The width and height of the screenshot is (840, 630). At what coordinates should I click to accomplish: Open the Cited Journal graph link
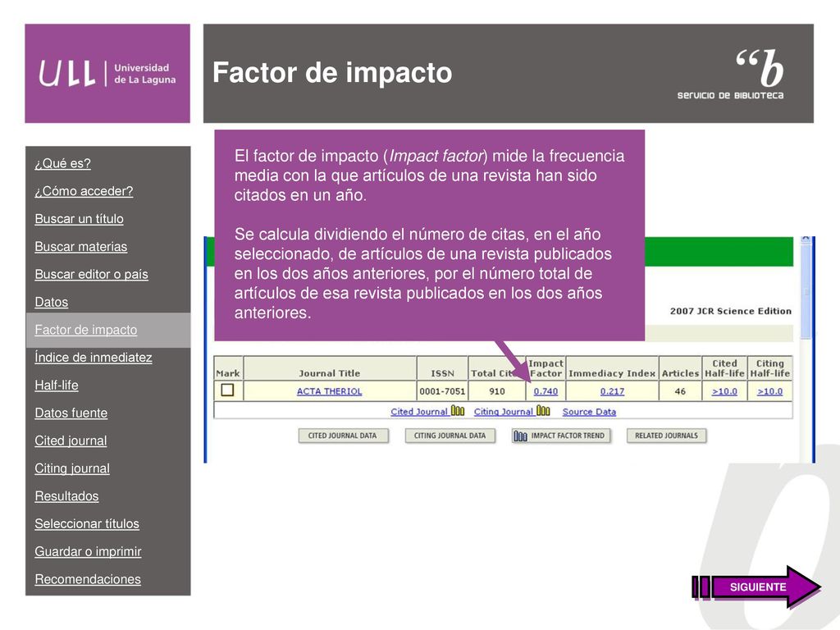coord(419,412)
